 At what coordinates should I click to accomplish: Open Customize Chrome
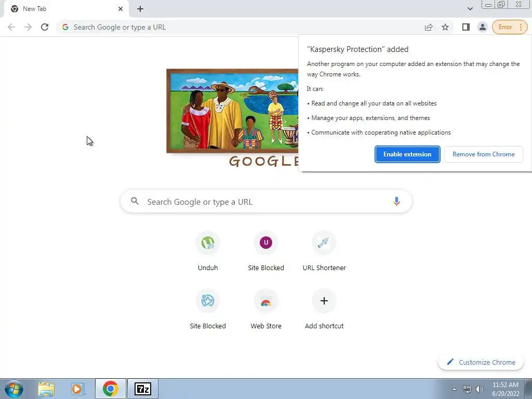click(x=481, y=362)
